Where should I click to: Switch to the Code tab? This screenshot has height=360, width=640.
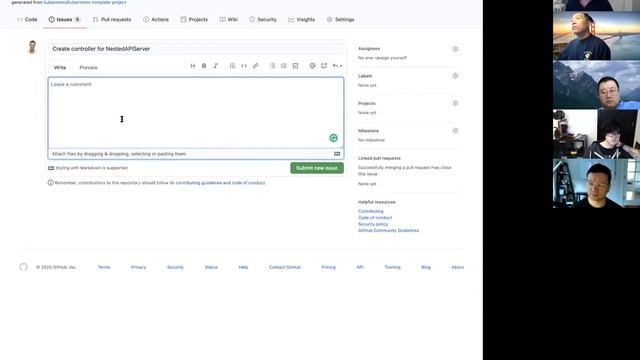tap(27, 20)
